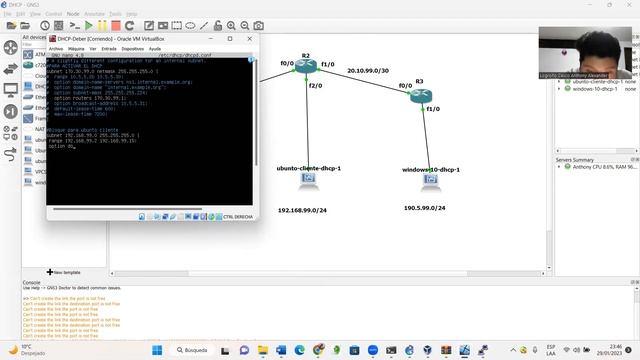Click CTRL DERECHA host key indicator
Viewport: 640px width, 360px height.
(x=238, y=217)
